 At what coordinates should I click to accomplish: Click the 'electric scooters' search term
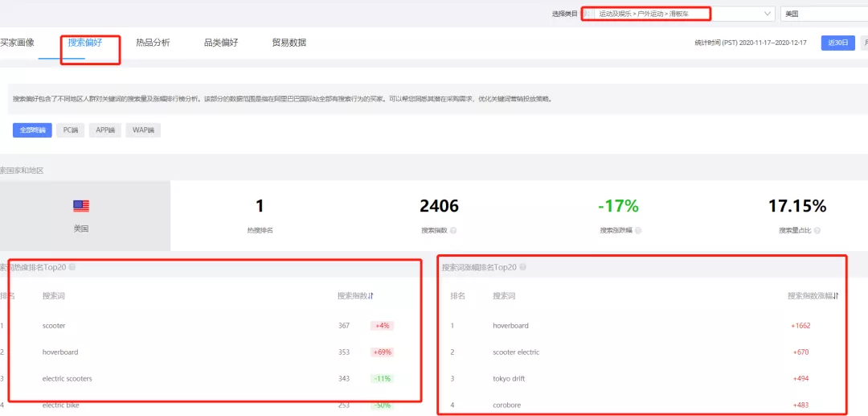pos(67,379)
